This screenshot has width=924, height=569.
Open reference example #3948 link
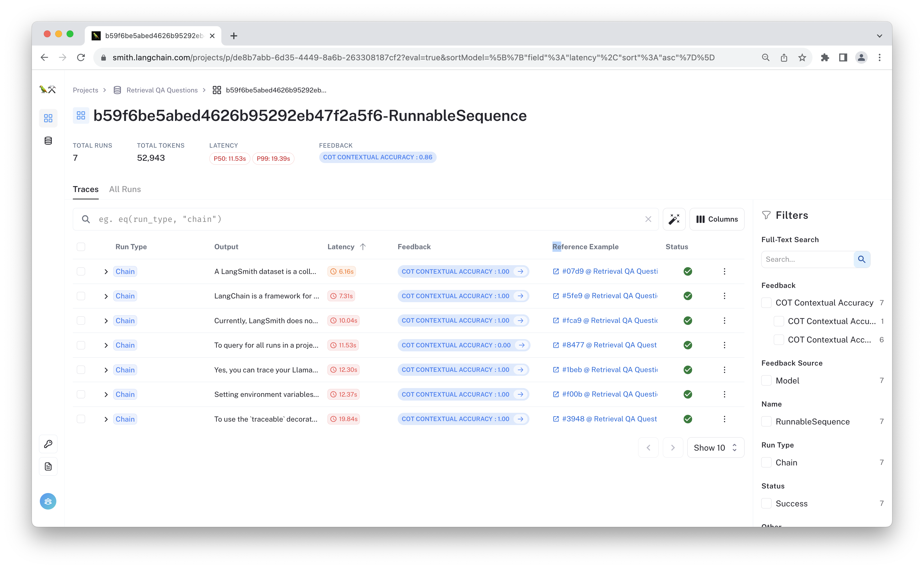click(x=605, y=419)
